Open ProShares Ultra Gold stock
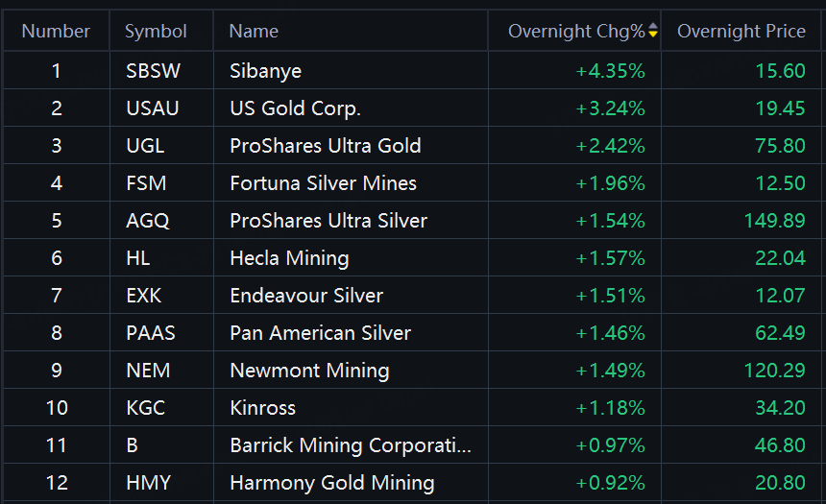This screenshot has width=826, height=504. [x=325, y=145]
